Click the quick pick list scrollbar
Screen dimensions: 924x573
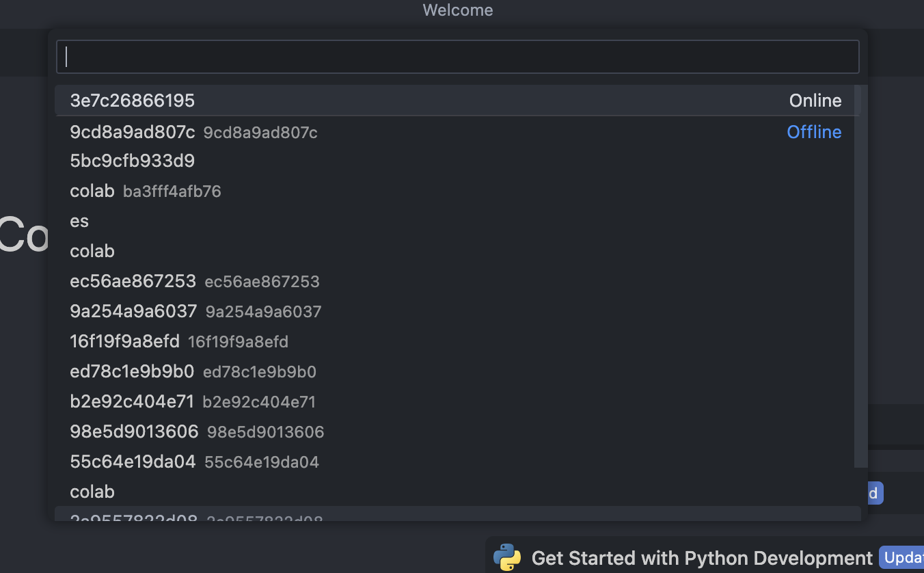860,274
